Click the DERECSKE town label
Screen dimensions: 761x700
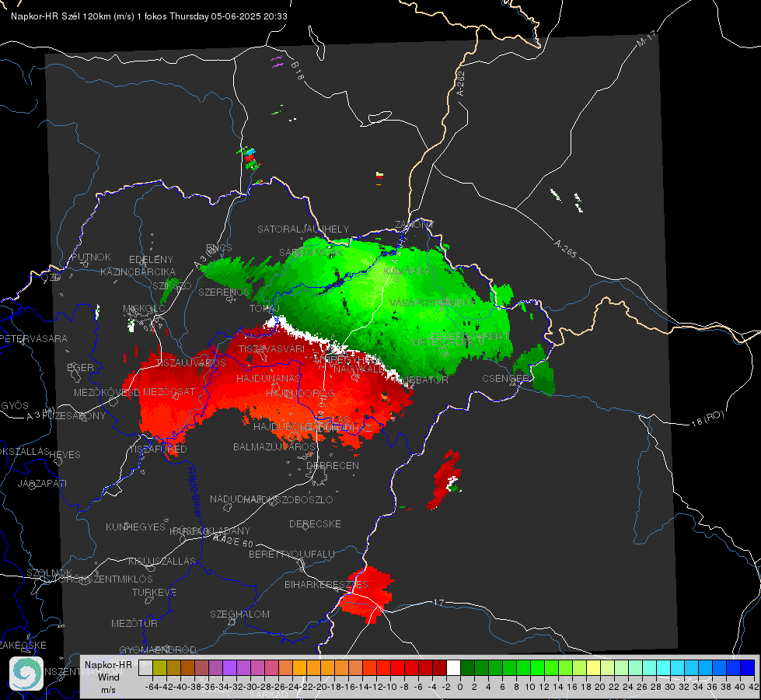[315, 523]
